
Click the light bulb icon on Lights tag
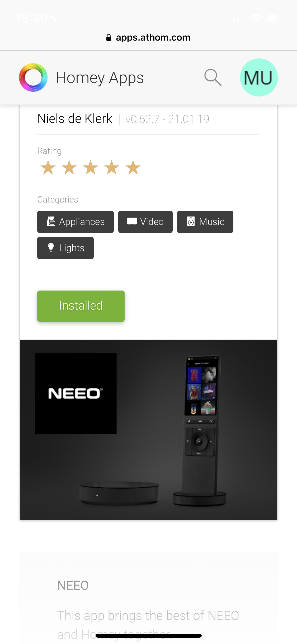[x=51, y=247]
